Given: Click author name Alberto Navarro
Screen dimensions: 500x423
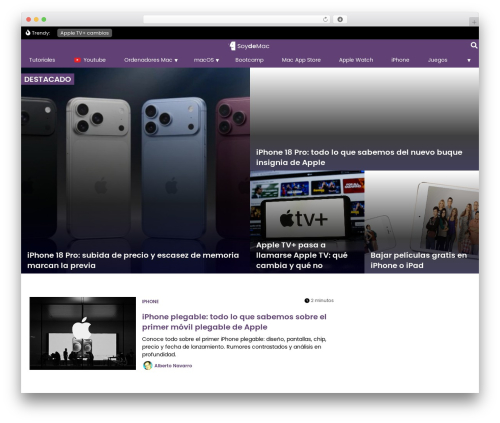Looking at the screenshot, I should click(x=173, y=366).
